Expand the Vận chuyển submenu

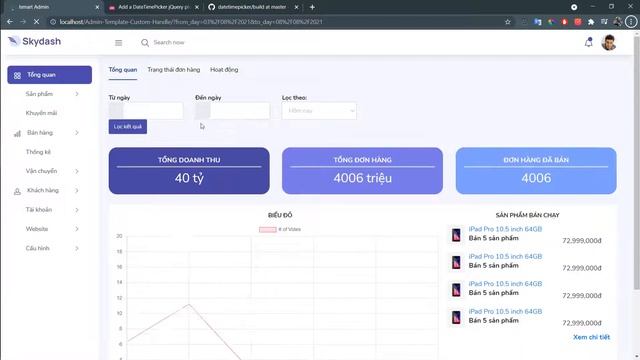tap(77, 171)
